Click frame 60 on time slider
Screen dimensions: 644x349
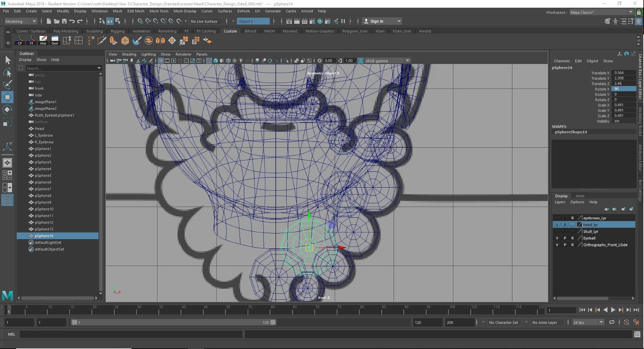pyautogui.click(x=272, y=310)
